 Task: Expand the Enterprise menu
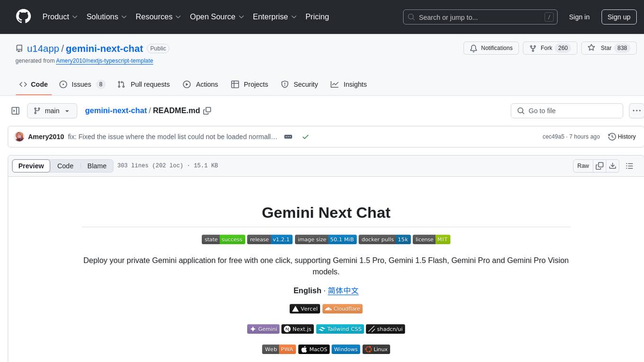(275, 17)
